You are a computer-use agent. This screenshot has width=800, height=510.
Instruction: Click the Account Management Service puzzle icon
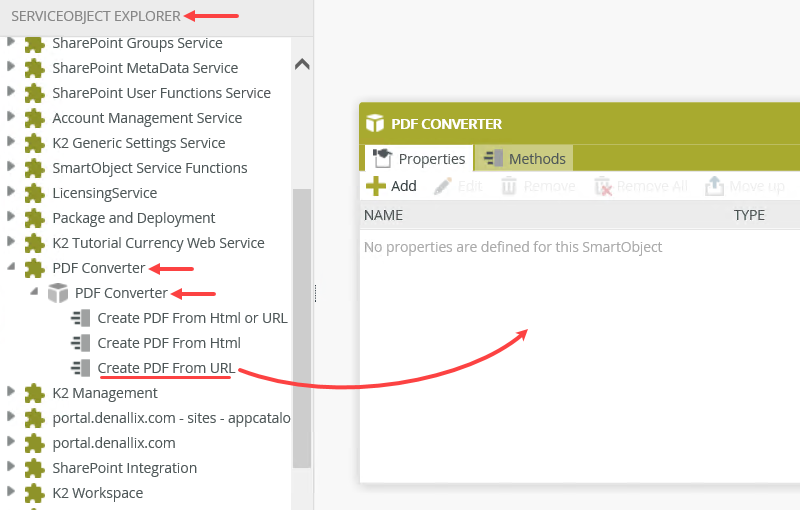point(35,118)
